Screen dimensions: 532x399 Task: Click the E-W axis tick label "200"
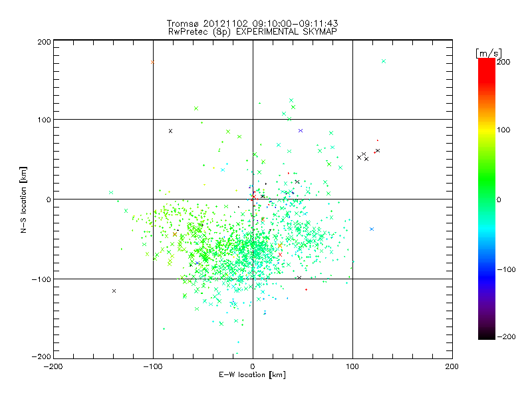(452, 366)
